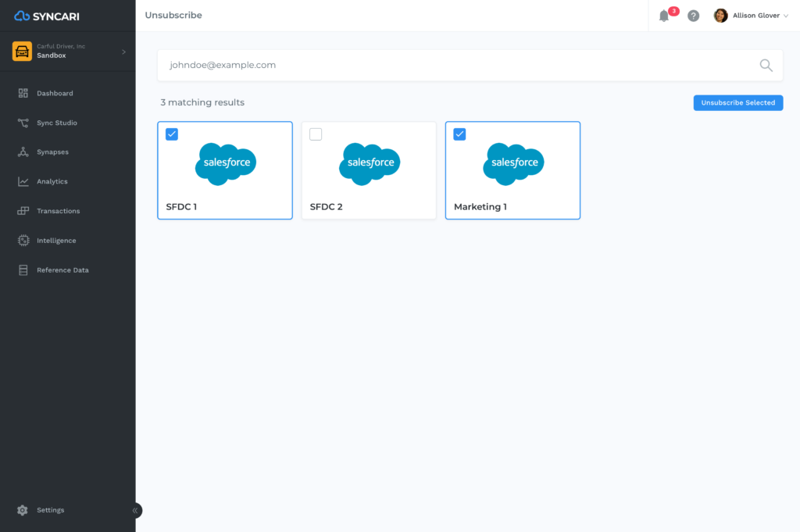Screen dimensions: 800x532
Task: Click the search magnifier icon
Action: [766, 66]
